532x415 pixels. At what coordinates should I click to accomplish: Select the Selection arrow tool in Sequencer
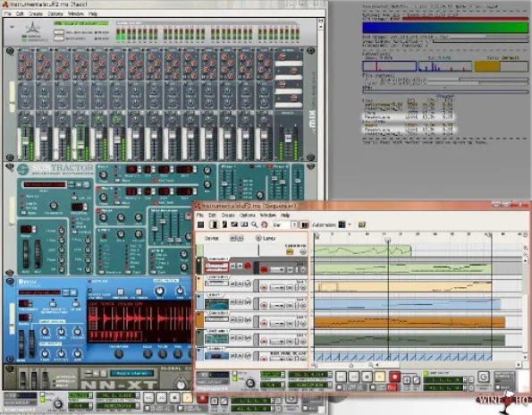coord(214,224)
